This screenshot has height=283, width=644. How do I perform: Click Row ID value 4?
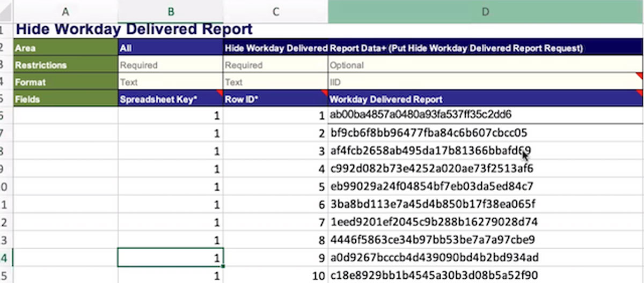pos(275,169)
